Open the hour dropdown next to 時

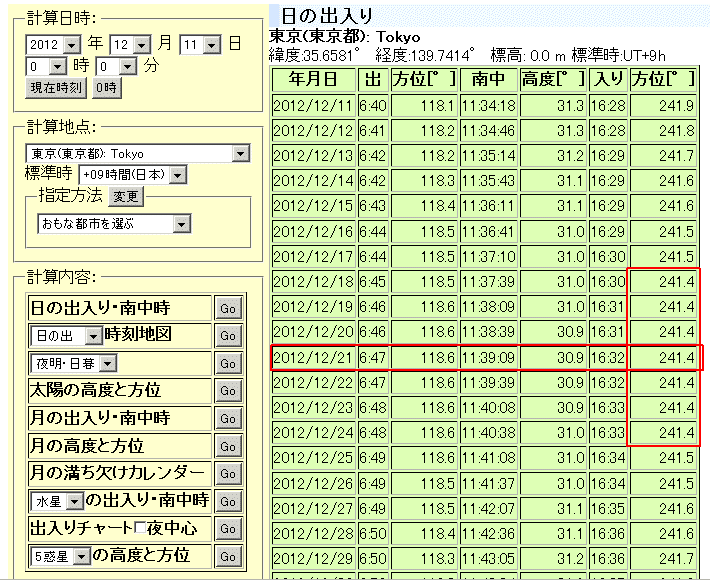point(46,67)
